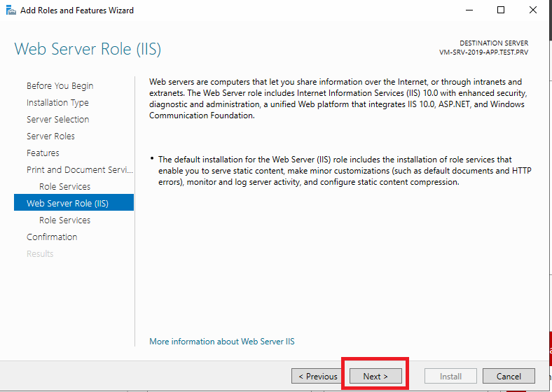The height and width of the screenshot is (392, 552).
Task: Open Role Services under Web Server Role (IIS)
Action: [64, 220]
